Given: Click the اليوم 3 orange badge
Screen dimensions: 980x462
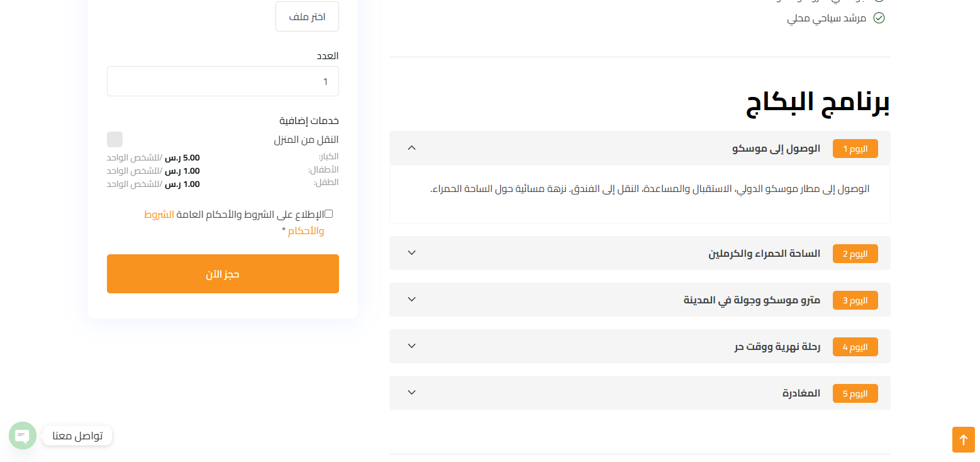Looking at the screenshot, I should coord(855,300).
